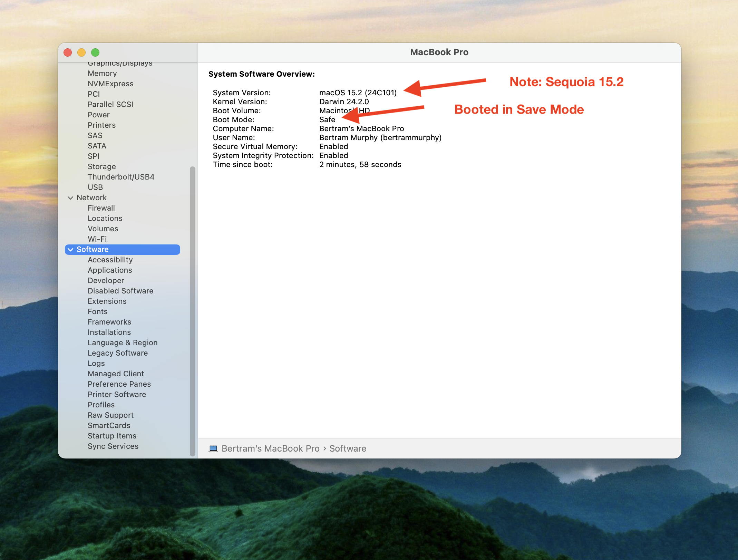Screen dimensions: 738x560
Task: Click Bertram's MacBook Pro in the path bar
Action: pos(270,448)
